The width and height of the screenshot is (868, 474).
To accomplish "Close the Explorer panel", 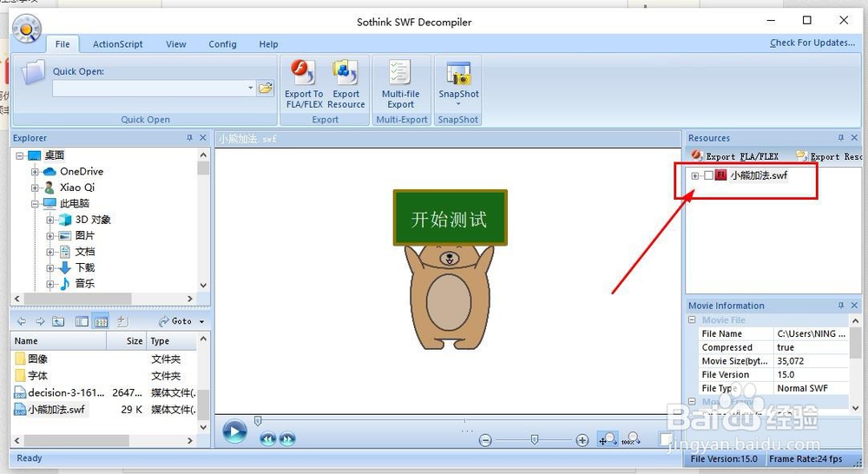I will pyautogui.click(x=202, y=138).
